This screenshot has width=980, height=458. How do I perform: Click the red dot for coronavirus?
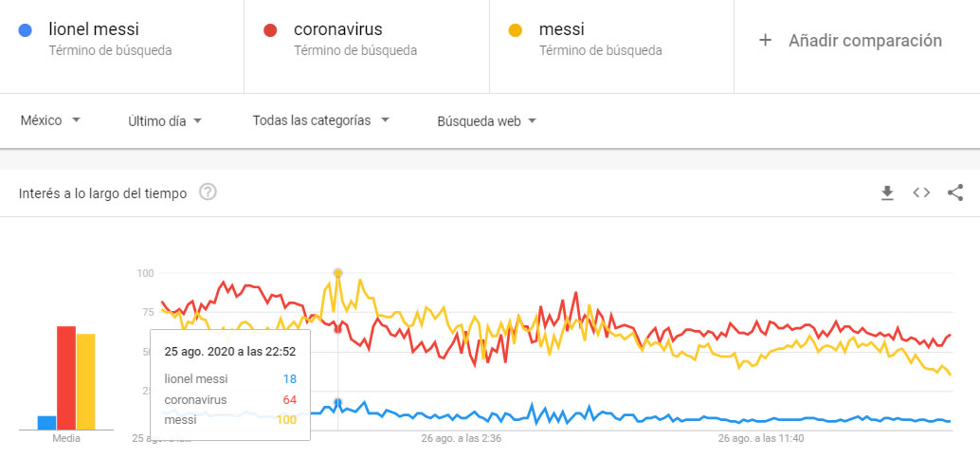click(x=270, y=30)
